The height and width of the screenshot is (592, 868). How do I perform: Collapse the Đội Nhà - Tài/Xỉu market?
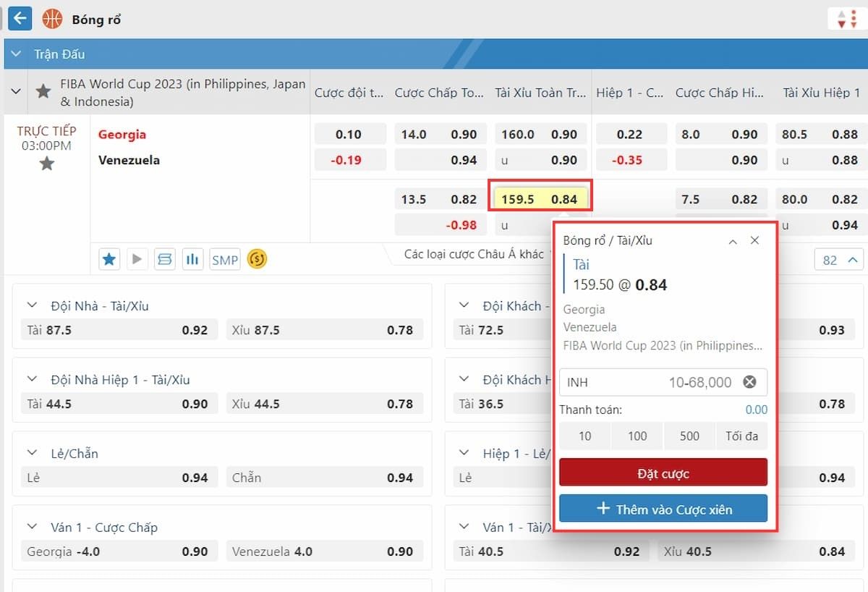(x=31, y=305)
